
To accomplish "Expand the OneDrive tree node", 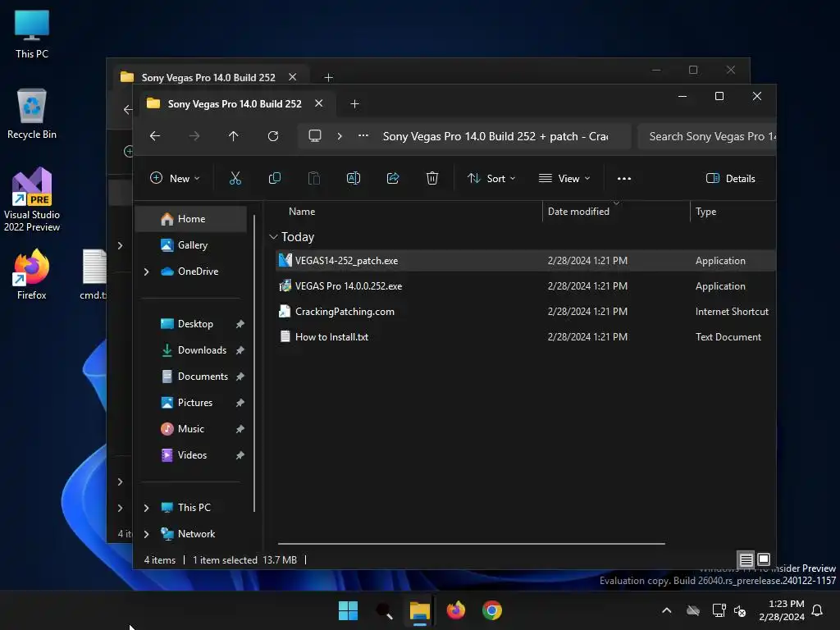I will point(146,272).
